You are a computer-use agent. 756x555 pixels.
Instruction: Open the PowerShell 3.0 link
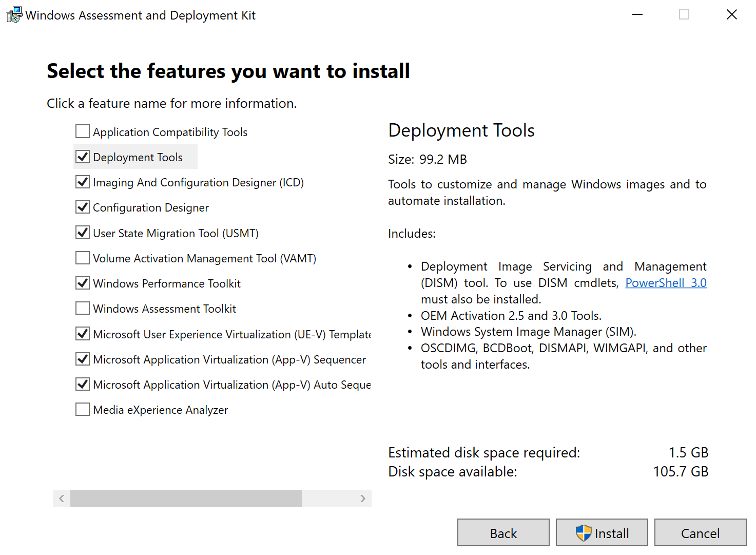pos(666,282)
